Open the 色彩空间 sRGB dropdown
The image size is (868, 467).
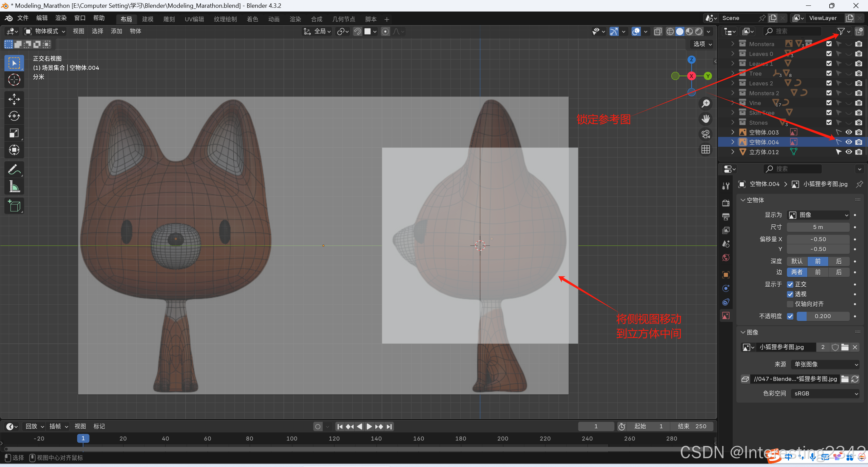click(825, 393)
